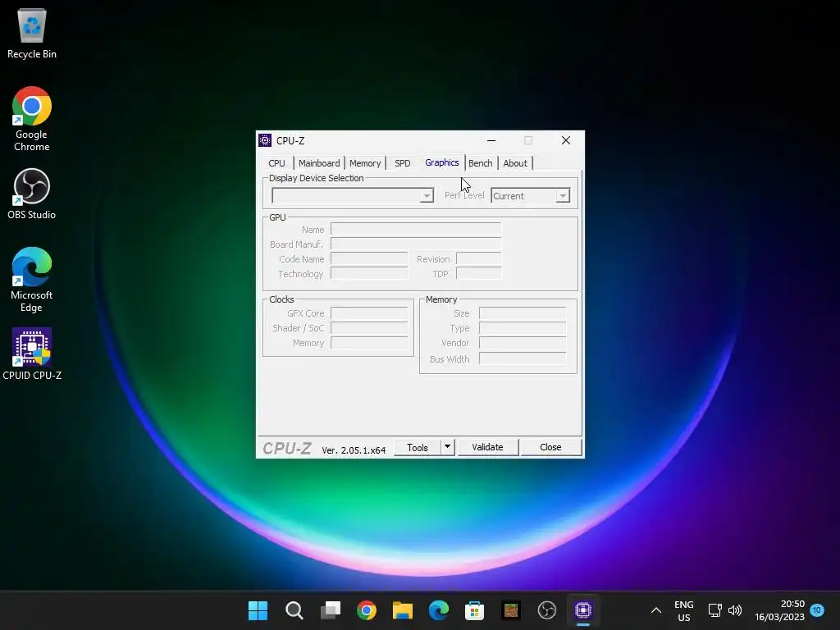
Task: Open Microsoft Edge desktop shortcut
Action: point(32,279)
